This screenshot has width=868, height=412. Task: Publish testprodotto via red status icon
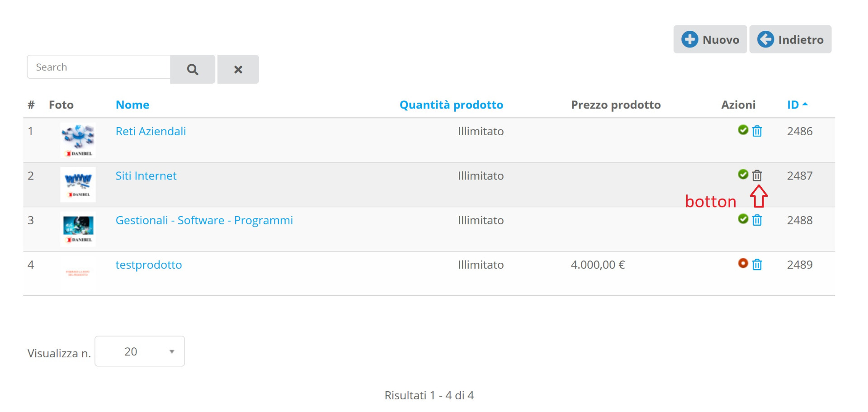743,263
